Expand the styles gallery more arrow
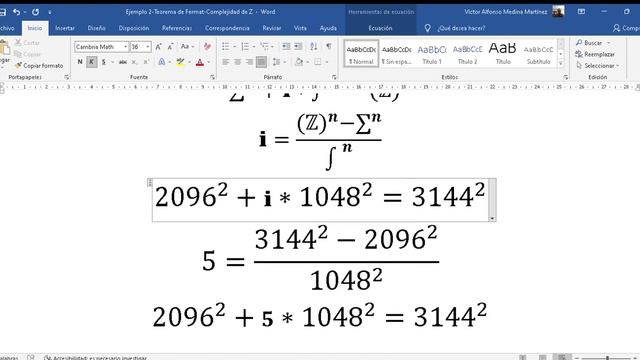This screenshot has width=640, height=360. [561, 63]
